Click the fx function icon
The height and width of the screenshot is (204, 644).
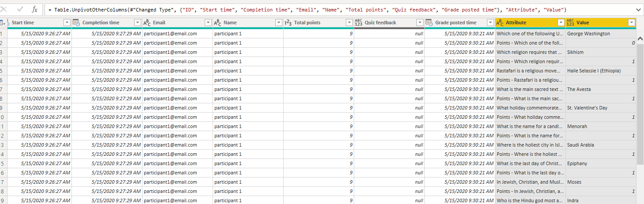coord(35,9)
